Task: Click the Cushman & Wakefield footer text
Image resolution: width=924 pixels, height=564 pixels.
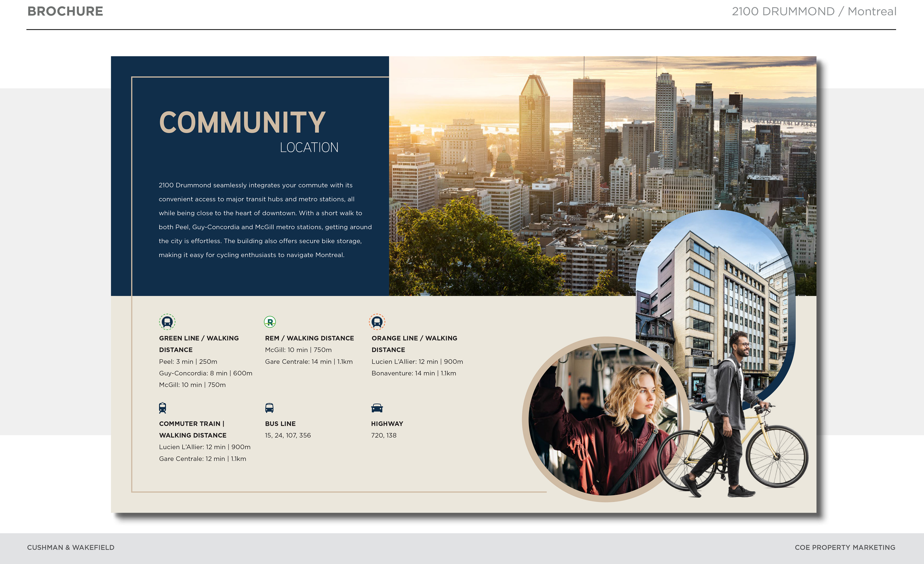Action: (x=71, y=547)
